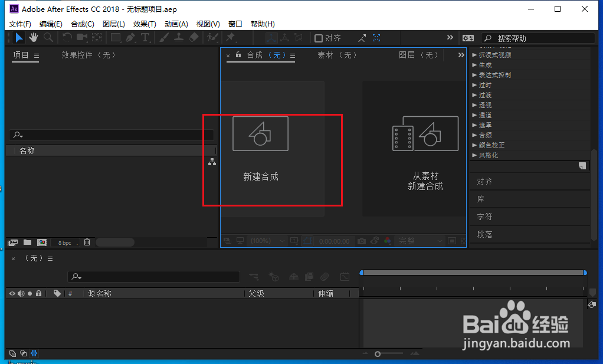This screenshot has height=364, width=603.
Task: Switch to the 效果控件 (无) tab
Action: click(89, 55)
